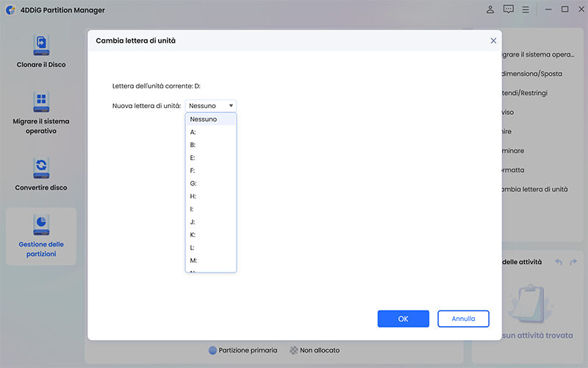Click the redo arrow in activity panel
This screenshot has height=368, width=588.
[x=573, y=262]
